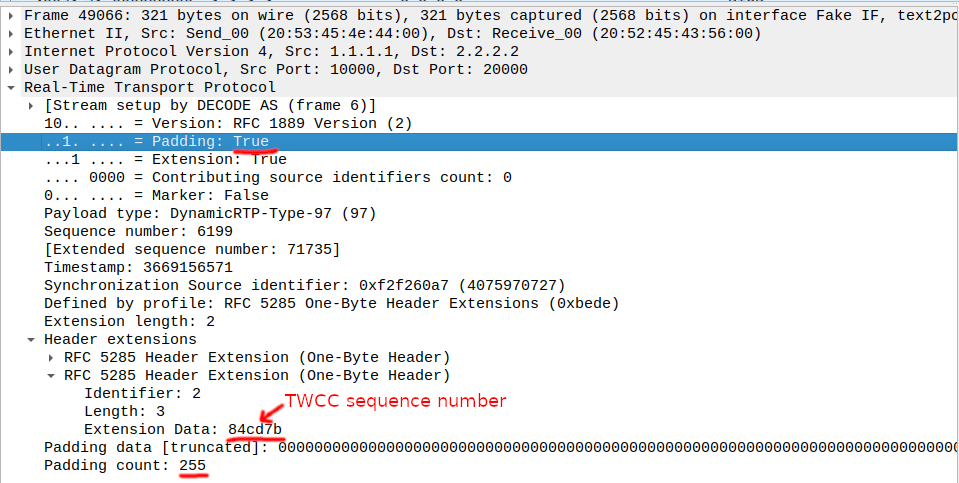Viewport: 959px width, 483px height.
Task: Select the Timestamp: 3669156571 field
Action: coord(137,268)
